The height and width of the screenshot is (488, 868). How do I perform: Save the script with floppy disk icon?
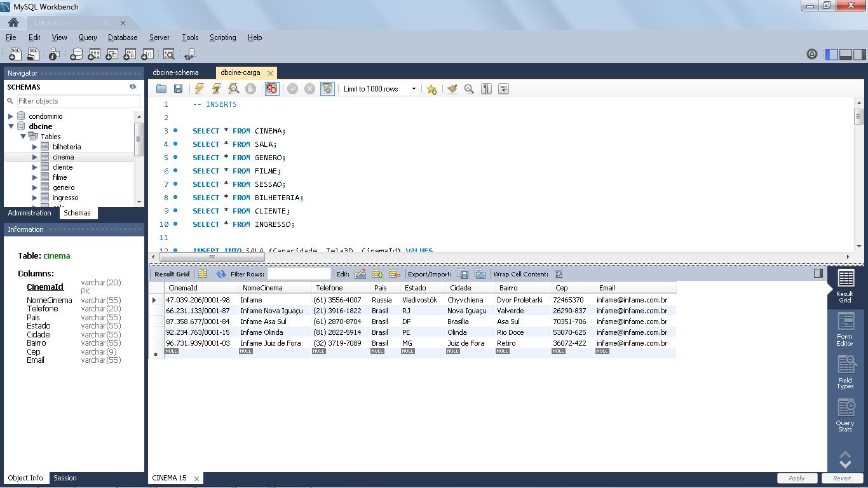(178, 89)
